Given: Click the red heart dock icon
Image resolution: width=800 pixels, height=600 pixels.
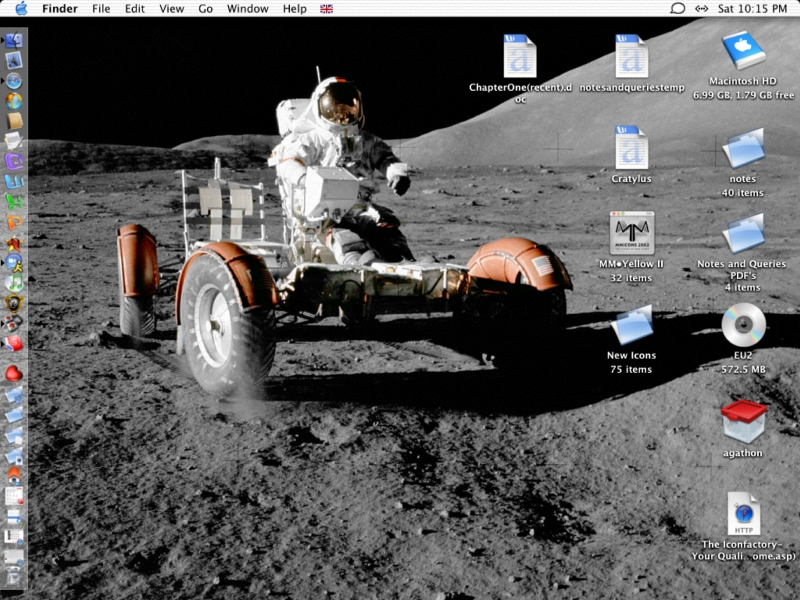Looking at the screenshot, I should tap(14, 374).
